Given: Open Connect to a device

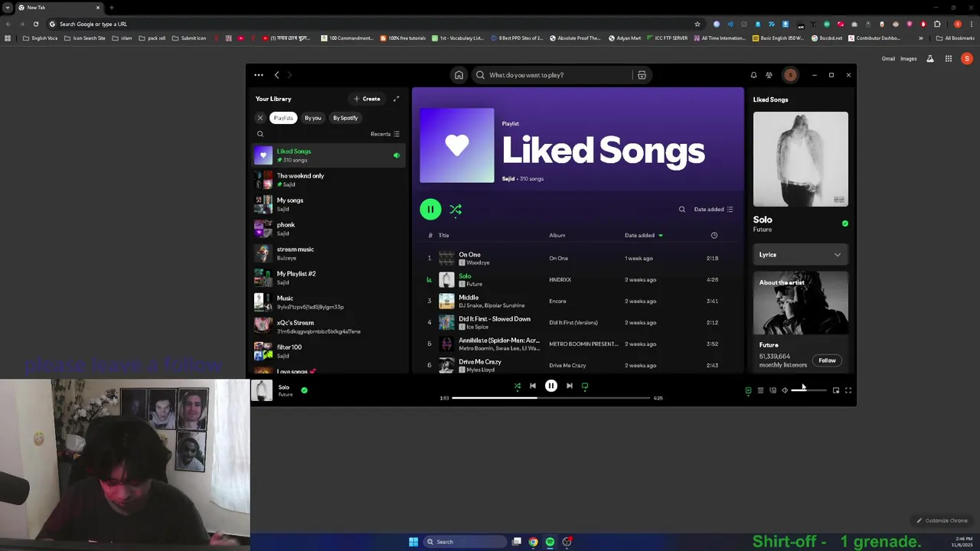Looking at the screenshot, I should pyautogui.click(x=773, y=390).
